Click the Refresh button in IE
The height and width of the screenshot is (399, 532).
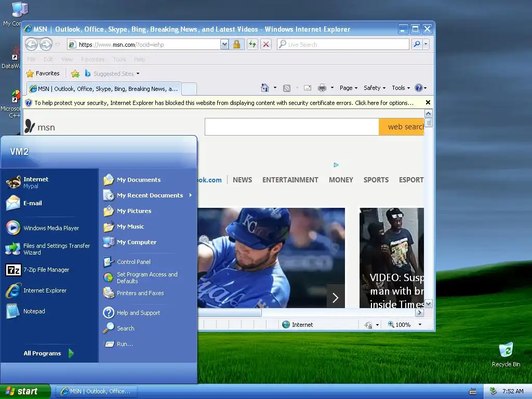pos(252,45)
